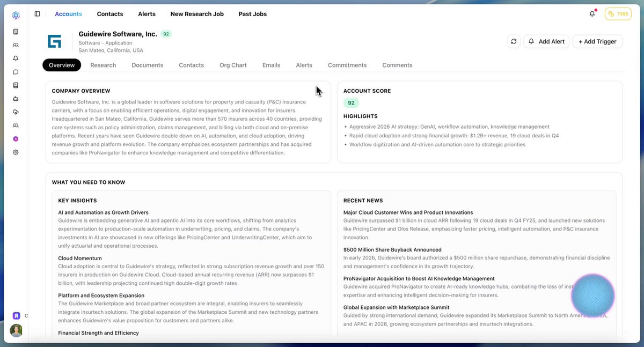This screenshot has width=644, height=347.
Task: Click the Add Trigger button
Action: click(x=597, y=41)
